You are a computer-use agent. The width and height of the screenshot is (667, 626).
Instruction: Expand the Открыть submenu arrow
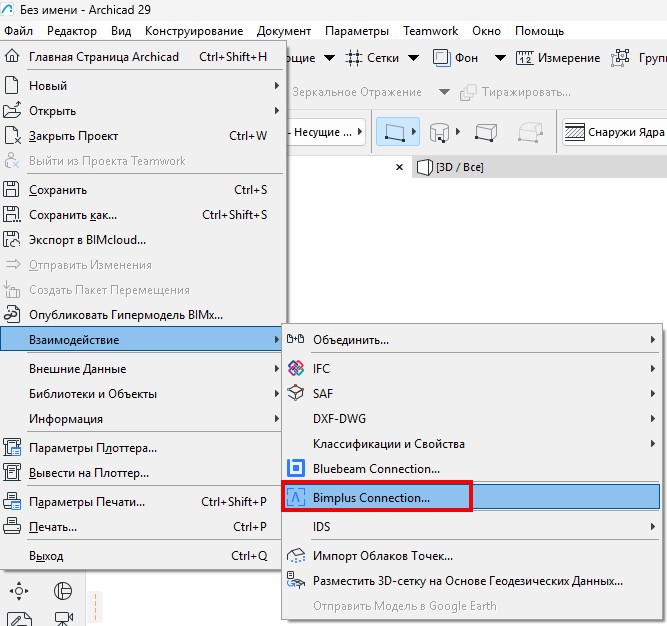[276, 111]
